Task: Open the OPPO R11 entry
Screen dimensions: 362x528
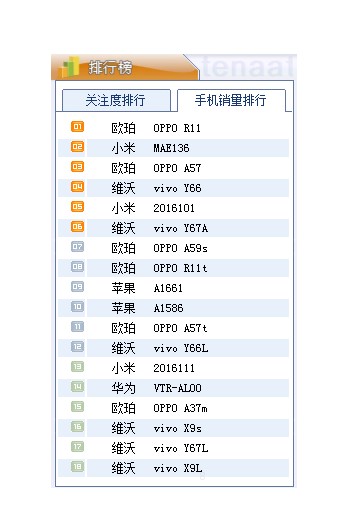Action: pyautogui.click(x=177, y=128)
